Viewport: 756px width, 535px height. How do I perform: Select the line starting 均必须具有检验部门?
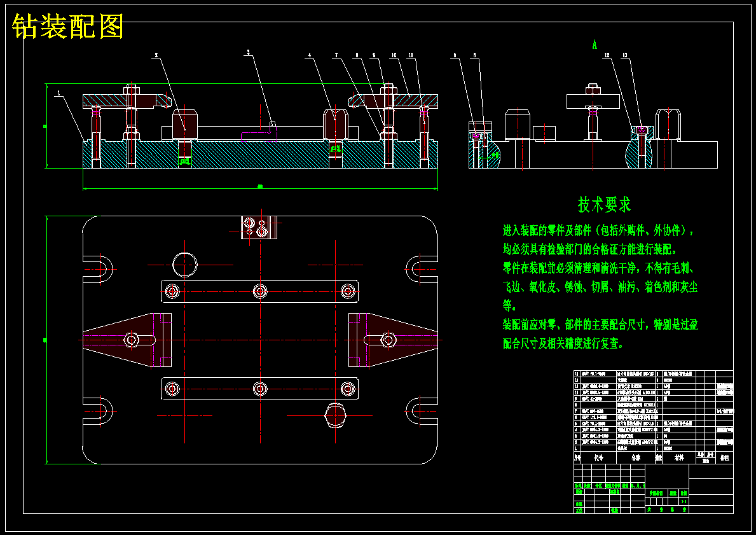click(x=589, y=249)
